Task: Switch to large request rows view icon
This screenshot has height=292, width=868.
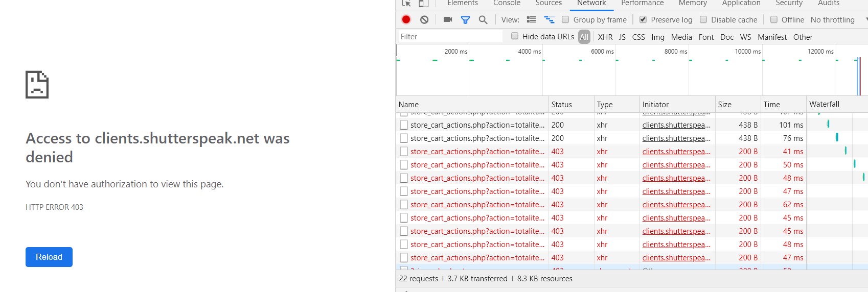Action: (532, 19)
